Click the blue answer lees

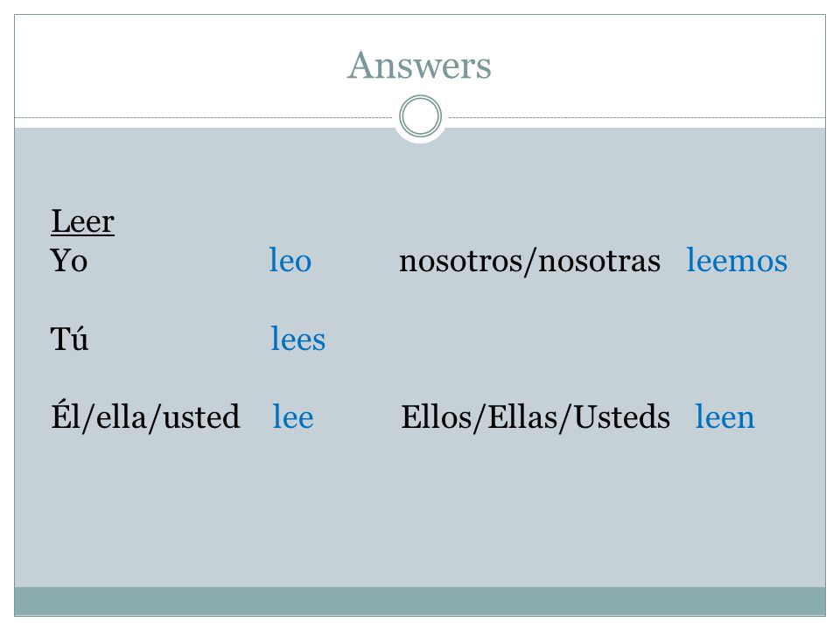tap(297, 339)
